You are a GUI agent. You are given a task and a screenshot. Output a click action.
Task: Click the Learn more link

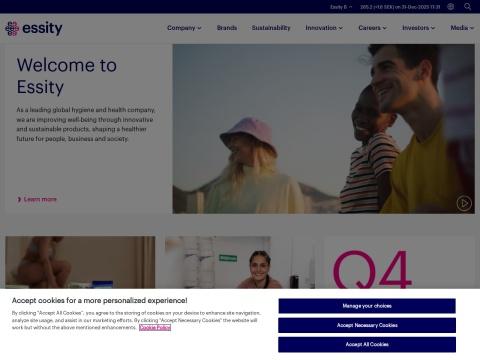(x=37, y=199)
